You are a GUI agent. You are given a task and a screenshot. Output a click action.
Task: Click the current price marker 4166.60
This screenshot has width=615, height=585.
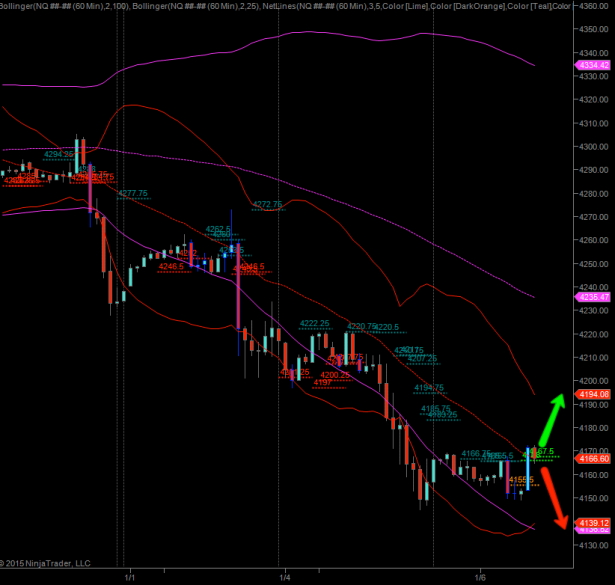click(x=594, y=459)
